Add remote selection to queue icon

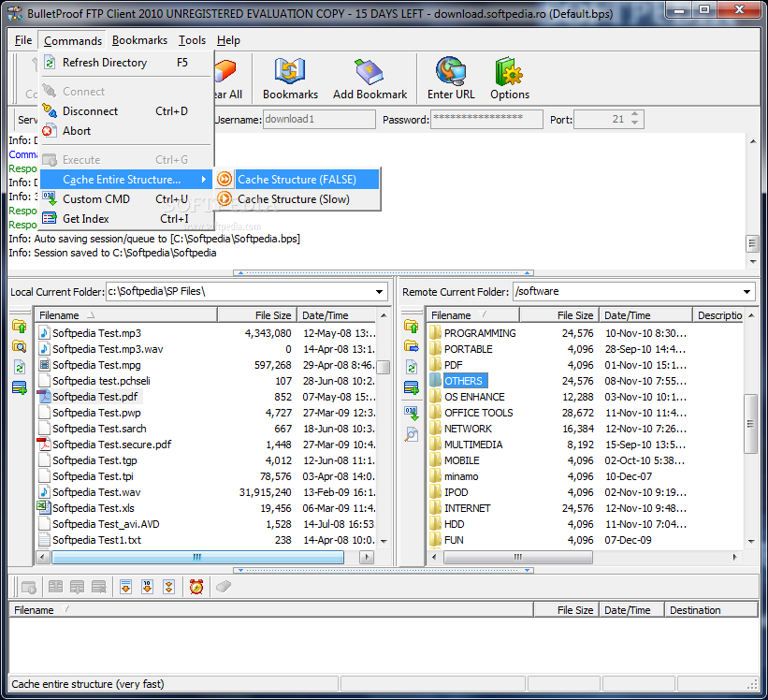point(412,388)
